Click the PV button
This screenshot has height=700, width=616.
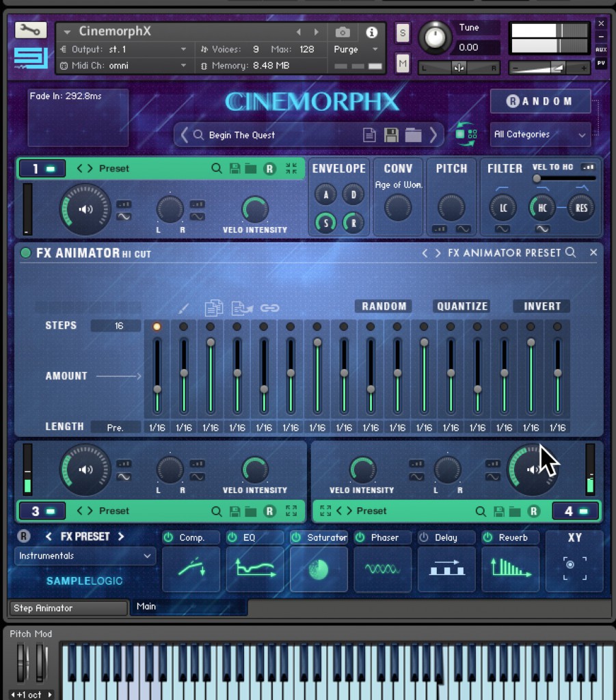pos(601,64)
